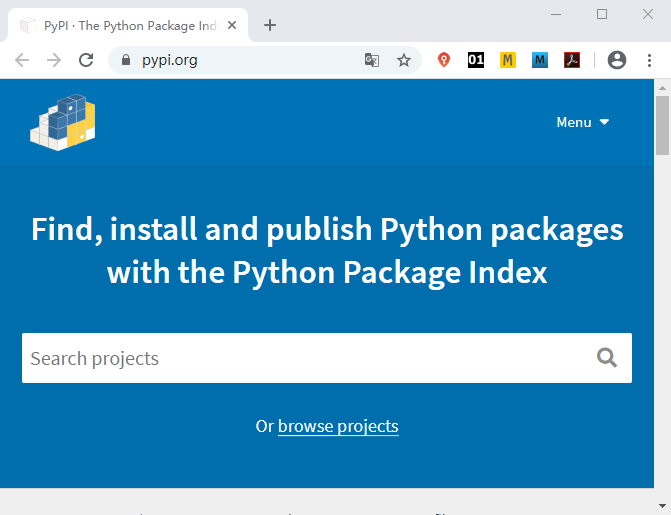Bookmark this page with the star icon

coord(404,60)
